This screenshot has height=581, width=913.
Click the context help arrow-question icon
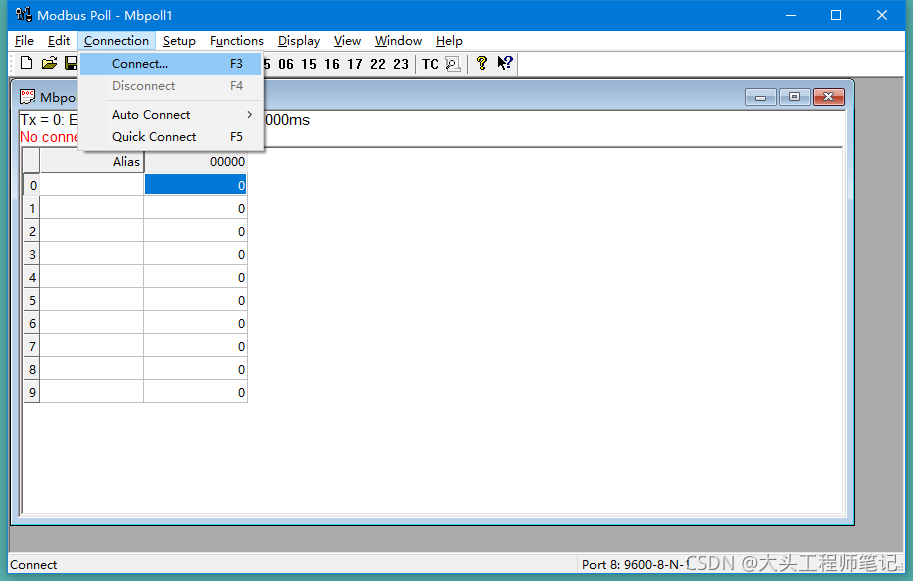tap(505, 63)
